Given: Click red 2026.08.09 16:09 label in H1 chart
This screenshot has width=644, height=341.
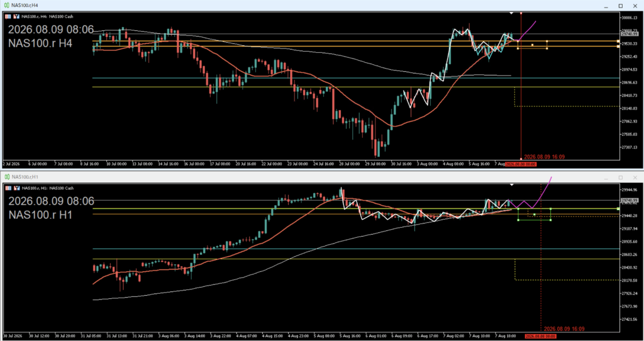Looking at the screenshot, I should coord(564,329).
